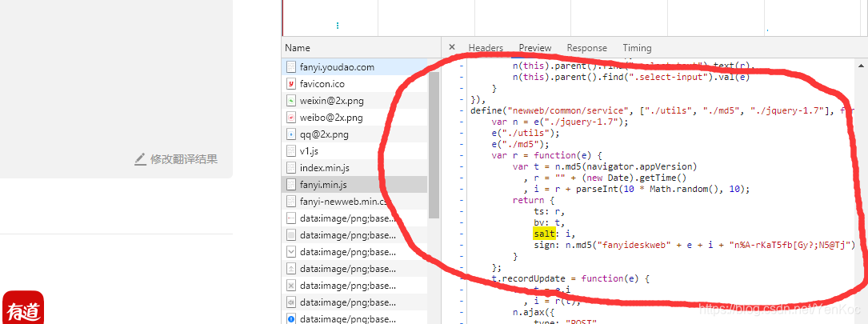Select the favicon.ico request row
Viewport: 868px width, 324px height.
pos(354,84)
